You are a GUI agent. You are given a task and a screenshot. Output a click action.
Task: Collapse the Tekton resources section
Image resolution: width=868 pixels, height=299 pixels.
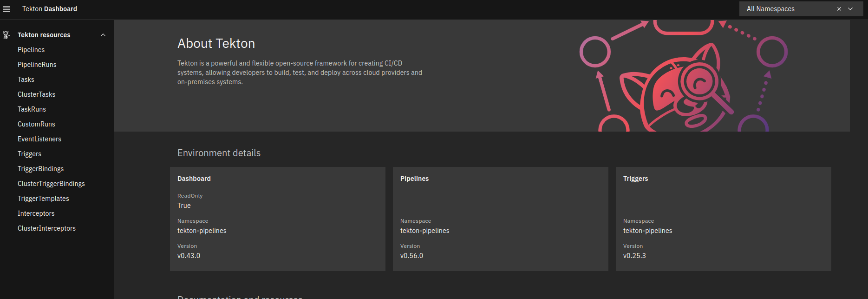(103, 35)
